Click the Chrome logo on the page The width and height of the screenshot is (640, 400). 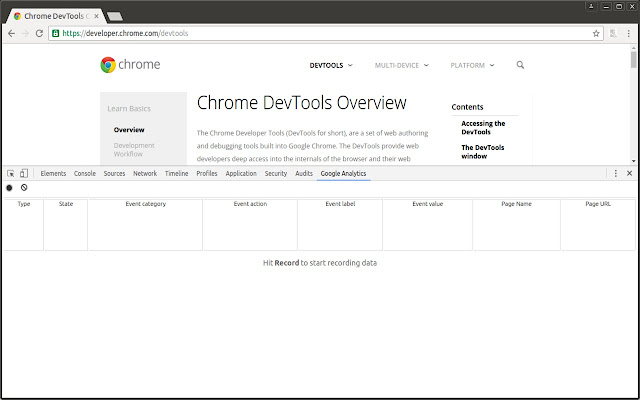pos(131,64)
